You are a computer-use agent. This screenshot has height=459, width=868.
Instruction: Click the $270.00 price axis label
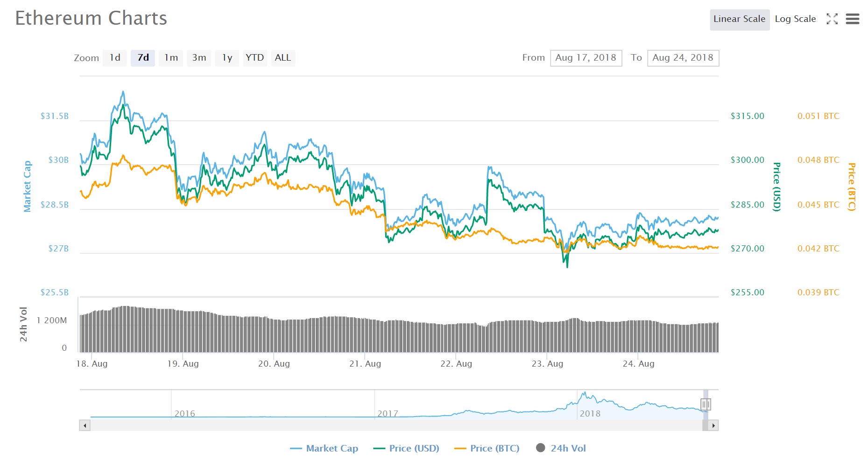(748, 249)
